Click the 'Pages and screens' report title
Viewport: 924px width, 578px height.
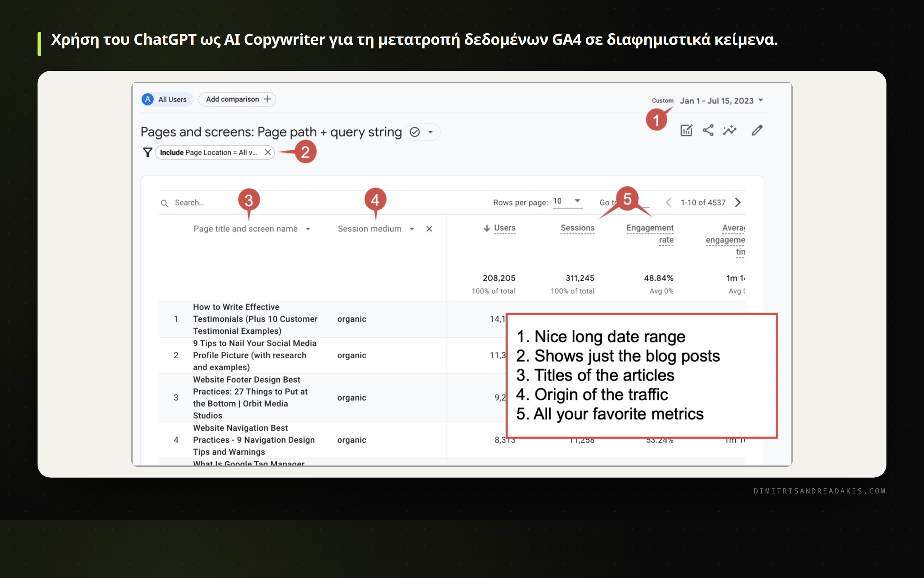click(271, 132)
